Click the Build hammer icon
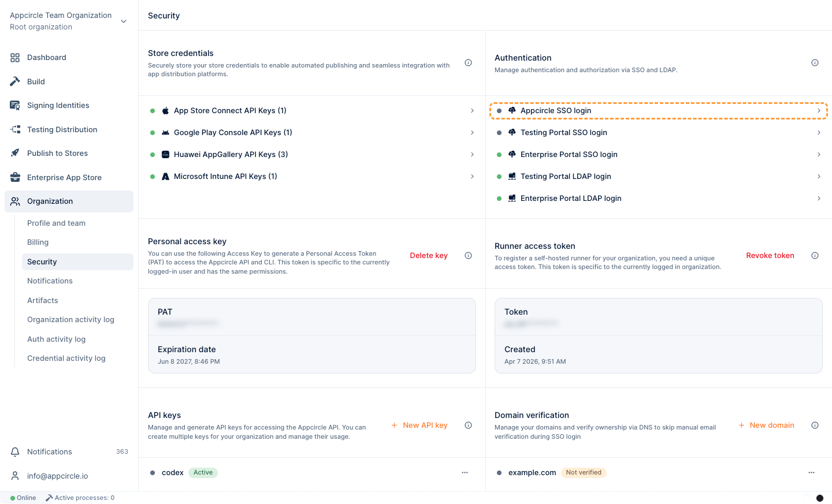The height and width of the screenshot is (504, 832). (15, 81)
